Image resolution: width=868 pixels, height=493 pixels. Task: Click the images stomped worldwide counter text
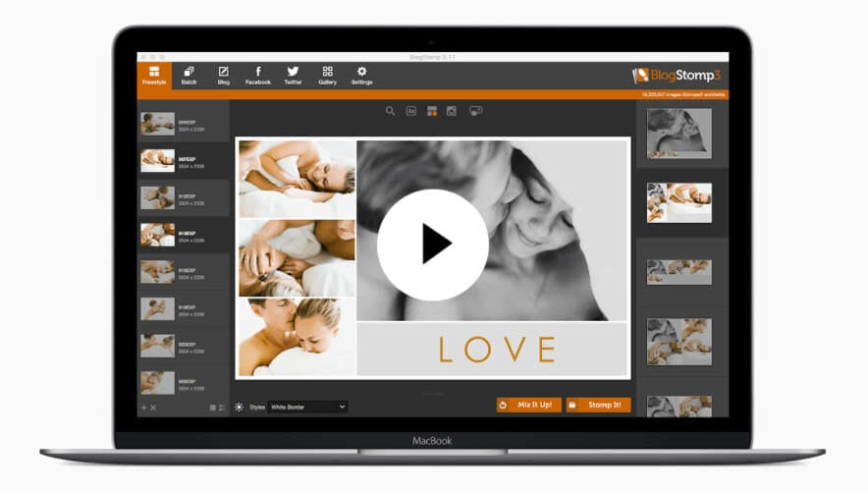(x=683, y=94)
